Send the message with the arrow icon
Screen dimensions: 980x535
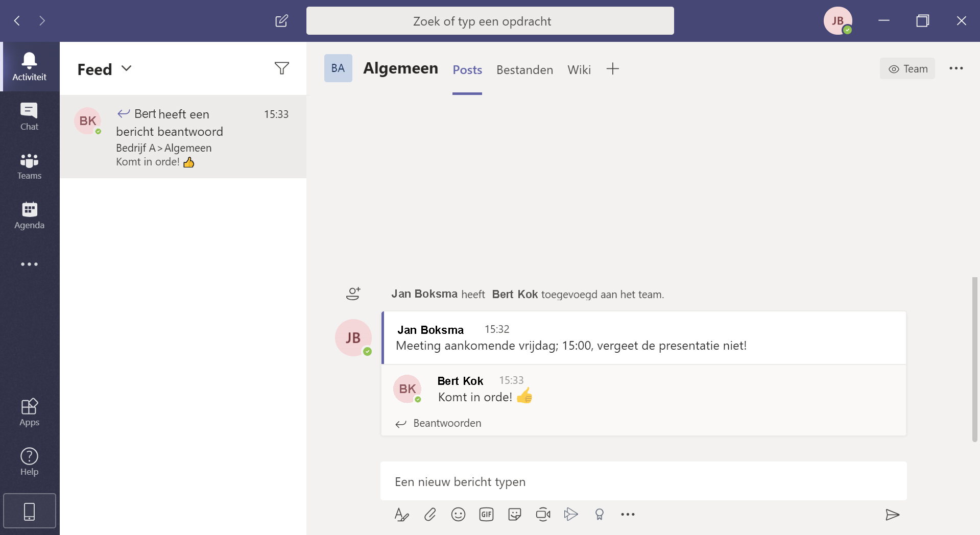pos(892,515)
